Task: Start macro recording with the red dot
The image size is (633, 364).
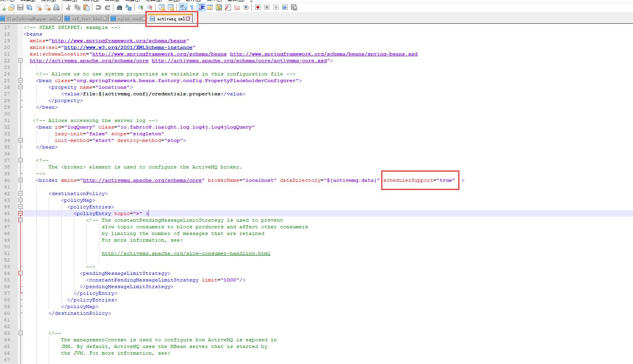Action: coord(258,7)
